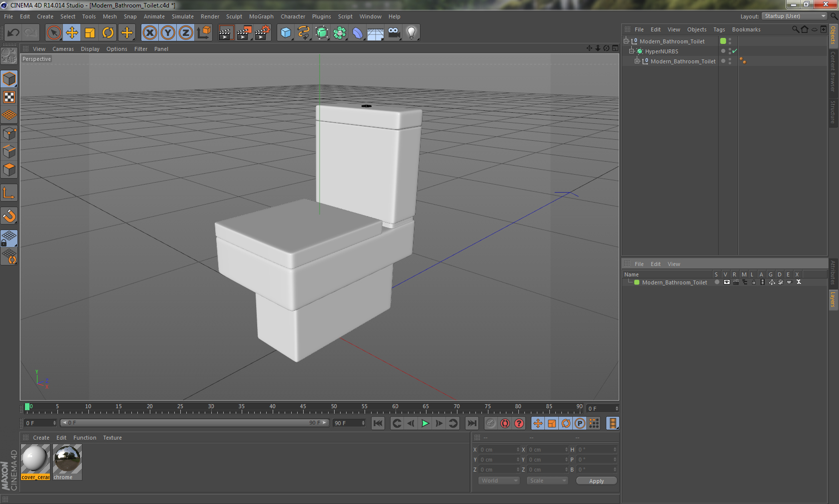This screenshot has height=504, width=839.
Task: Add Camera object icon
Action: pos(394,33)
